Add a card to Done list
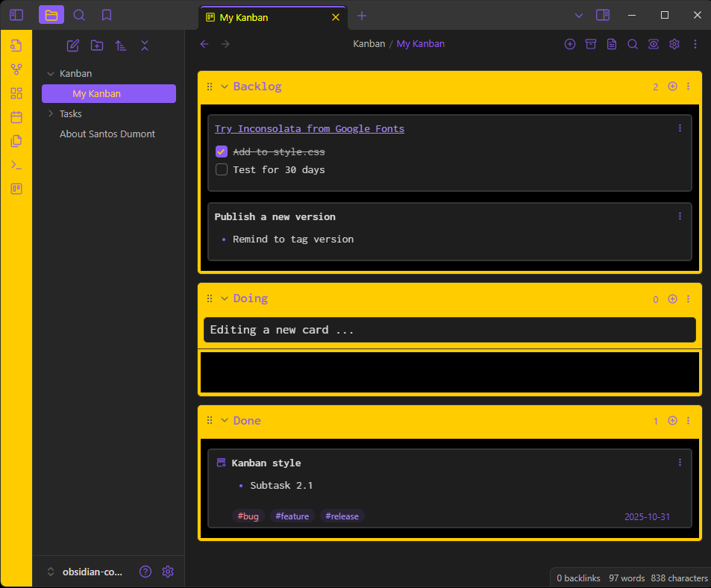Image resolution: width=711 pixels, height=588 pixels. point(672,420)
